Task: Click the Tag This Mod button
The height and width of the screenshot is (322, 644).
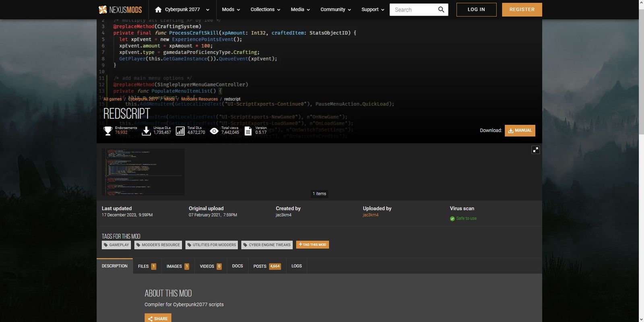Action: 312,245
